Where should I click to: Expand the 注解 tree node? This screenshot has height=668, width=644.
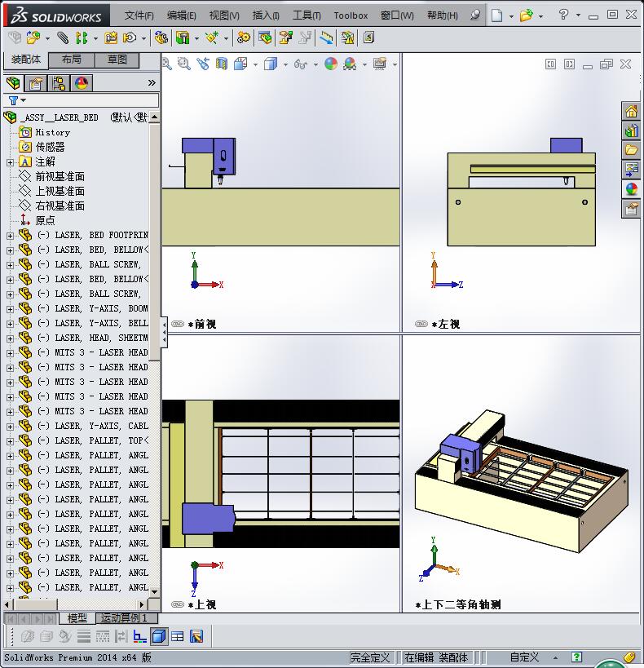[x=10, y=162]
